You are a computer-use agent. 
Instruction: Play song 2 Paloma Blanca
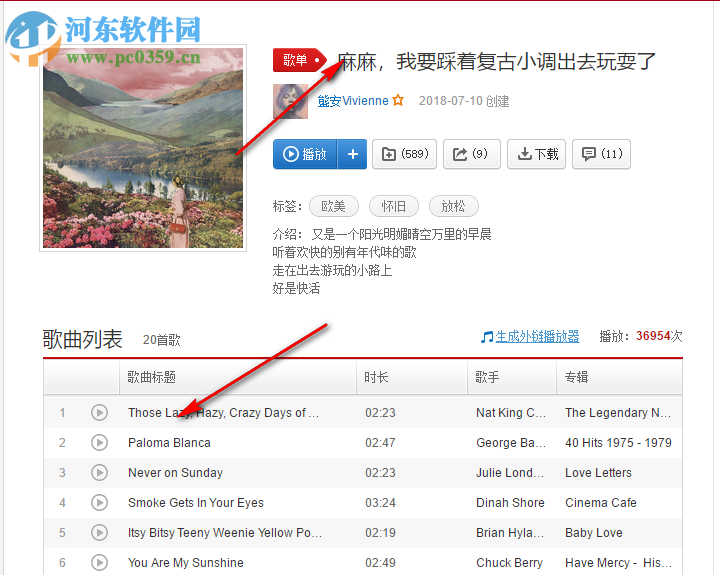pos(99,442)
